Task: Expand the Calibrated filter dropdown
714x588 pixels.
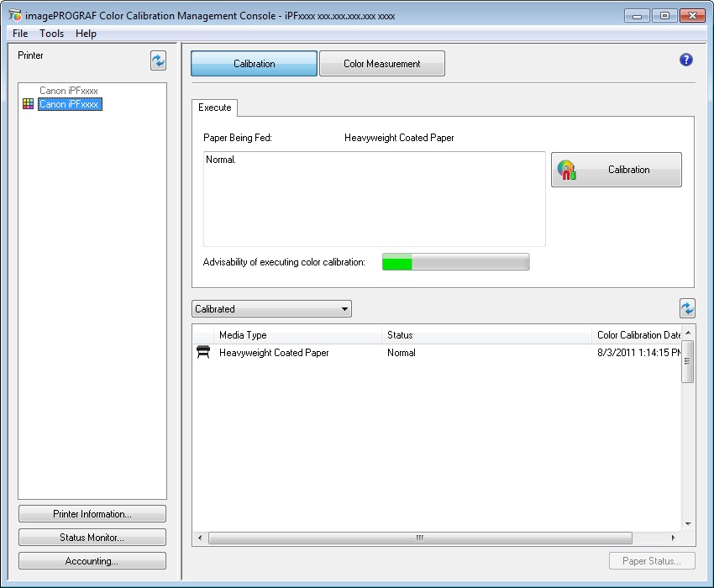Action: tap(271, 309)
